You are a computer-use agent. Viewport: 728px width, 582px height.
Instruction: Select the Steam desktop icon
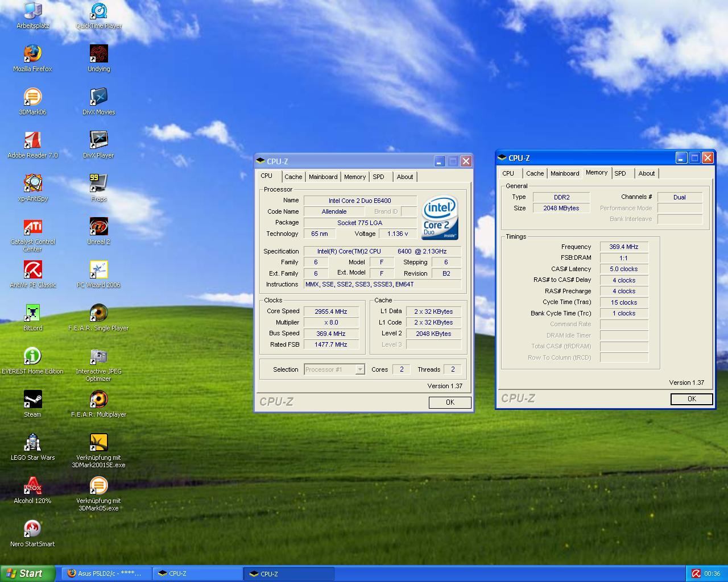click(x=32, y=400)
